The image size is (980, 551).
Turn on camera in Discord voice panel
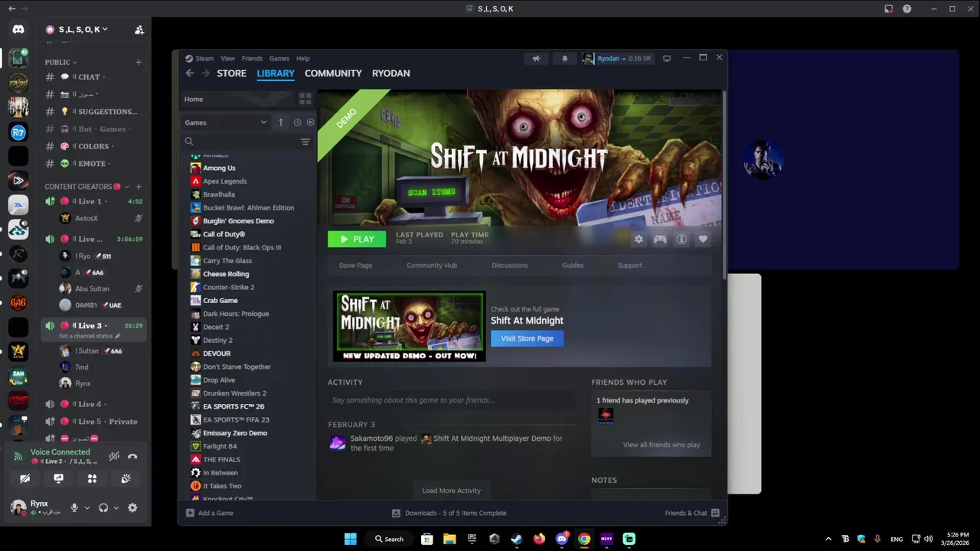pos(25,478)
